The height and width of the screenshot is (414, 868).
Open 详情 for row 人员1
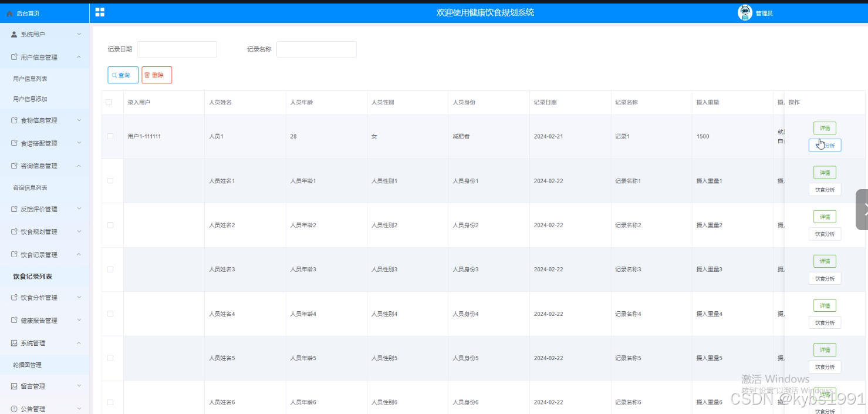tap(825, 128)
